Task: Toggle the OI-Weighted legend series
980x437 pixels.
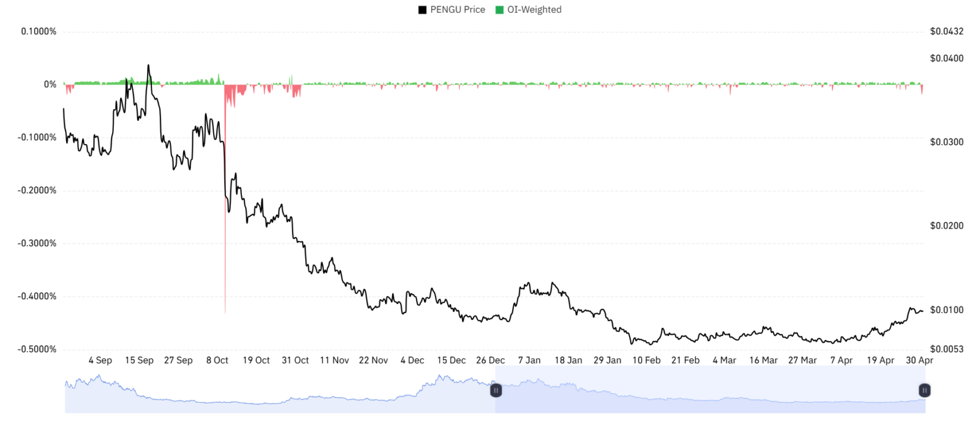Action: [529, 10]
